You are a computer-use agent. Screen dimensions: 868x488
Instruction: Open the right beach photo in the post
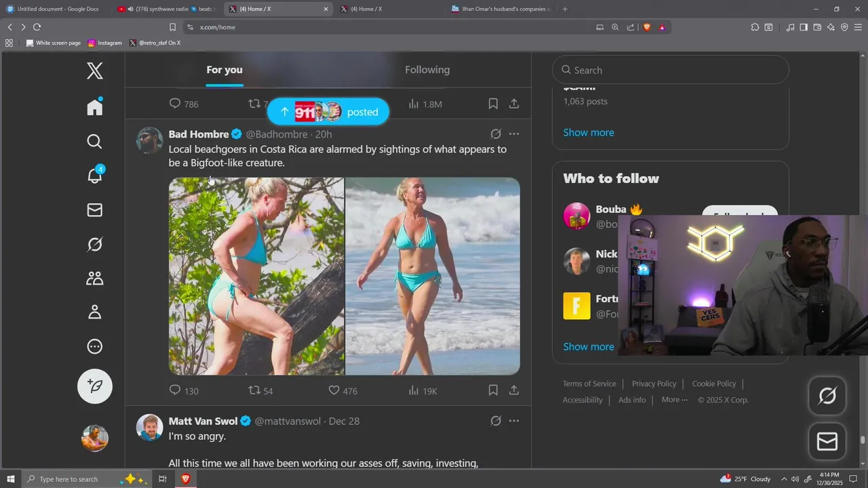pyautogui.click(x=433, y=276)
